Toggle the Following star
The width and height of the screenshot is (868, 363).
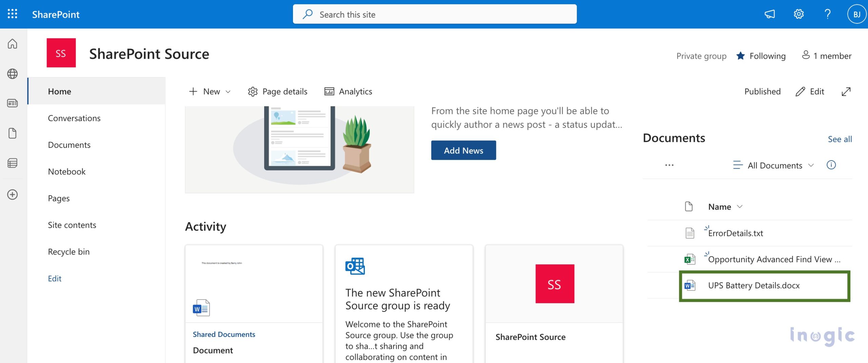pyautogui.click(x=741, y=56)
